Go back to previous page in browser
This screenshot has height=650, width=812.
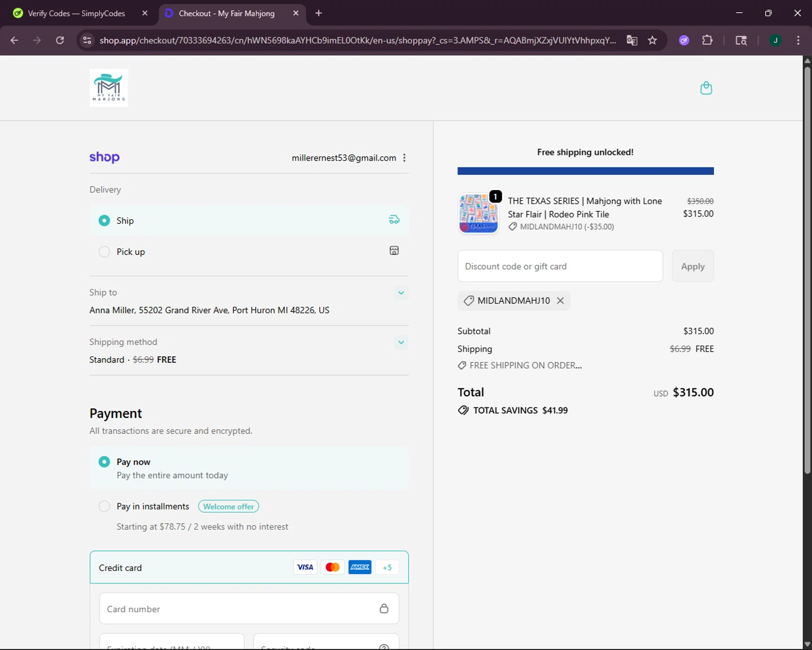point(15,40)
